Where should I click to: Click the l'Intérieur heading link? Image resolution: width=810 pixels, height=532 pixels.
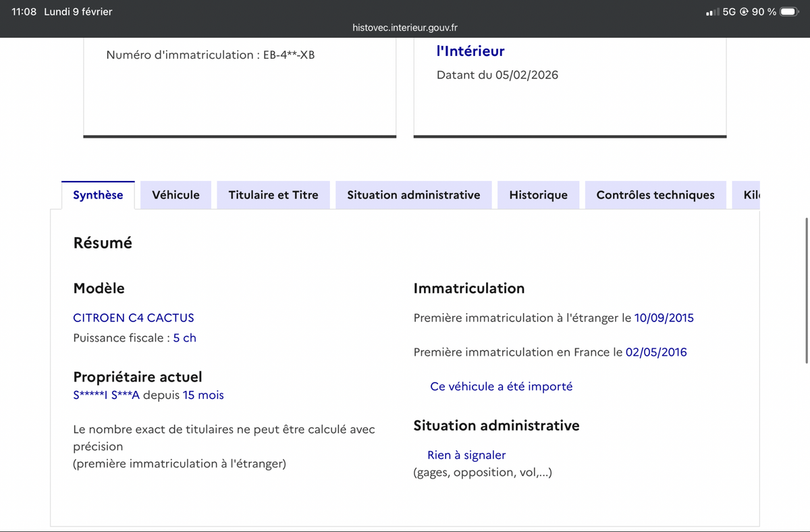[x=470, y=51]
